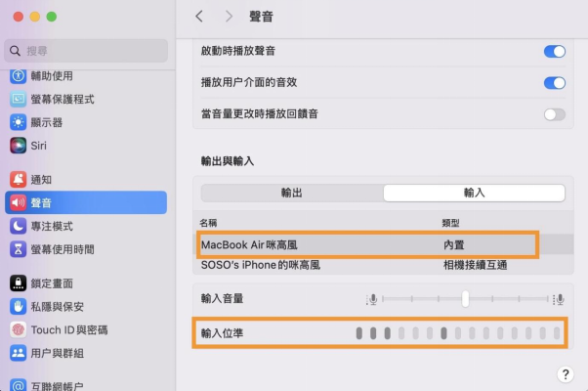Click the 通知 notifications bell icon
The height and width of the screenshot is (391, 588).
click(18, 180)
